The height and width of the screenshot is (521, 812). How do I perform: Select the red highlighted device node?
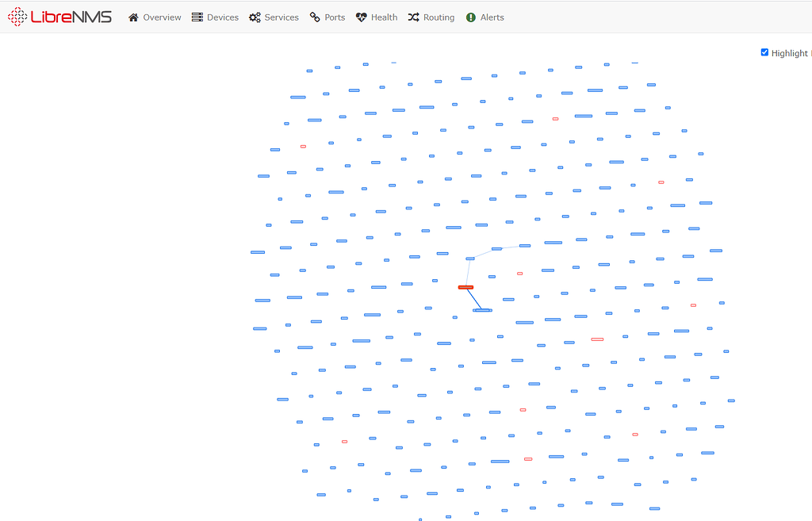tap(465, 287)
